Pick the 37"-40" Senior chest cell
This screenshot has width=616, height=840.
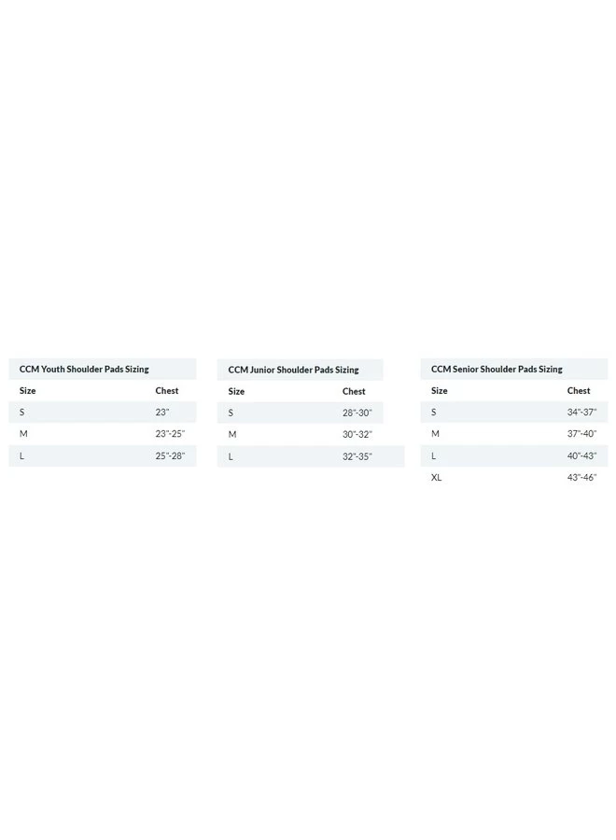581,434
